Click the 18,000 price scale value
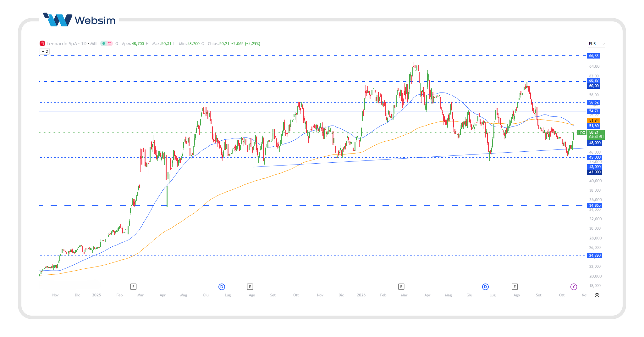Viewport: 644px width, 337px height. 595,286
